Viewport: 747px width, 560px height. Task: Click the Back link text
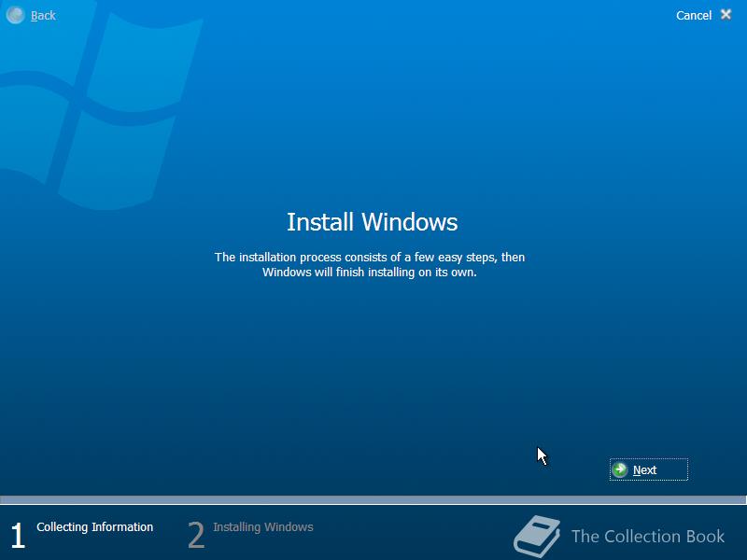click(x=43, y=16)
